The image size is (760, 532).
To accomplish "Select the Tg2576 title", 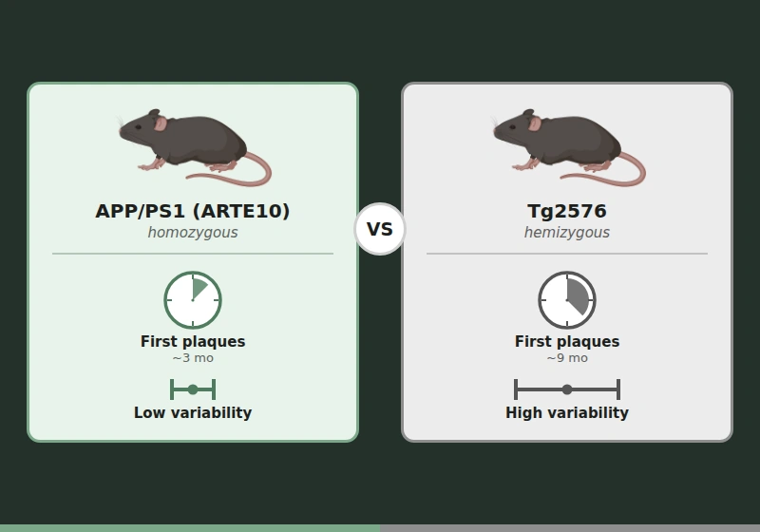I will tap(567, 211).
